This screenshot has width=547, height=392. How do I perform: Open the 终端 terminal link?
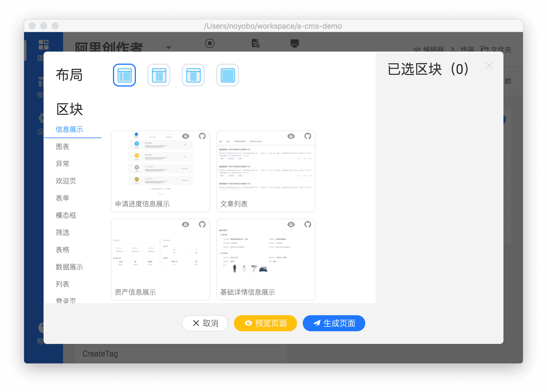(x=462, y=49)
